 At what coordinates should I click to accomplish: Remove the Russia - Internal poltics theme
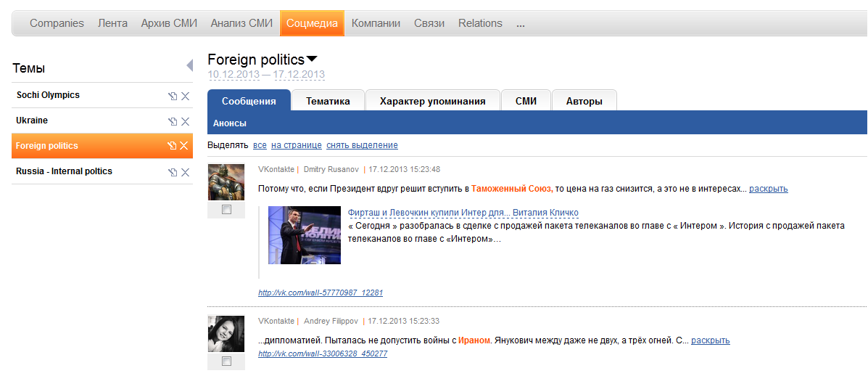186,172
